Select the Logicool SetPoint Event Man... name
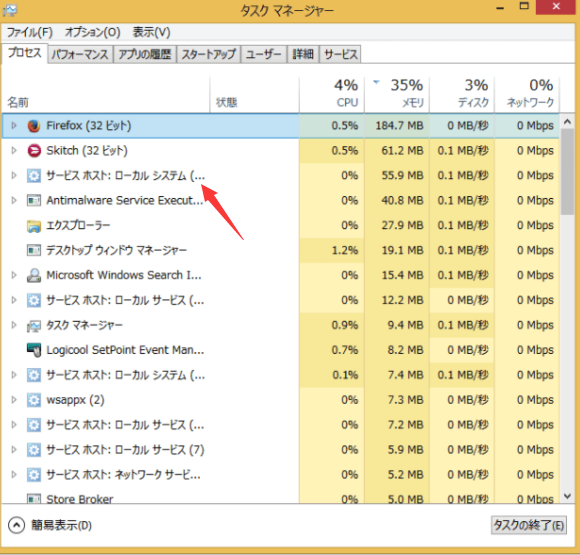The height and width of the screenshot is (555, 580). [125, 350]
